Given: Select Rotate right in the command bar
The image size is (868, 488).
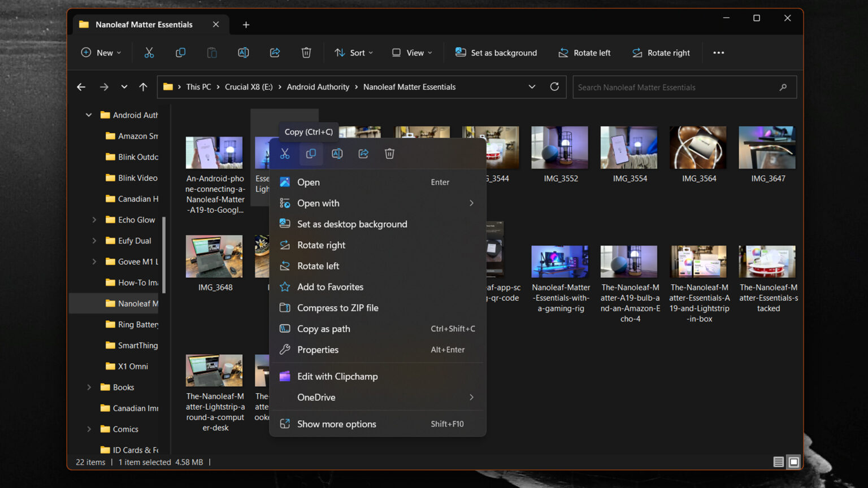Looking at the screenshot, I should point(661,53).
